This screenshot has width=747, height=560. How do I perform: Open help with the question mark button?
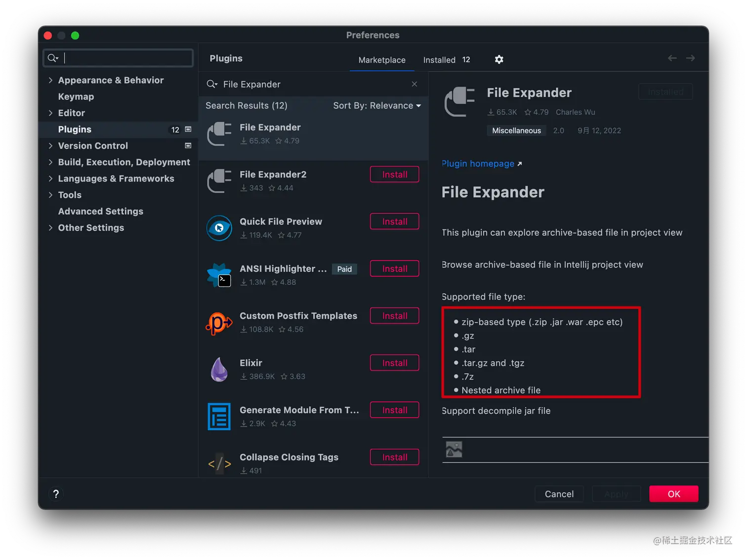tap(56, 494)
